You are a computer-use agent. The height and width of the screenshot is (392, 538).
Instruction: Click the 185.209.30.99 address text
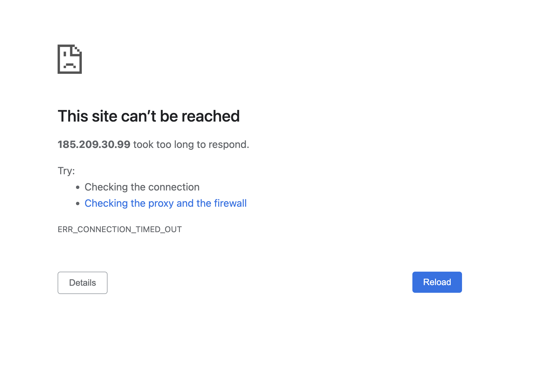click(94, 144)
